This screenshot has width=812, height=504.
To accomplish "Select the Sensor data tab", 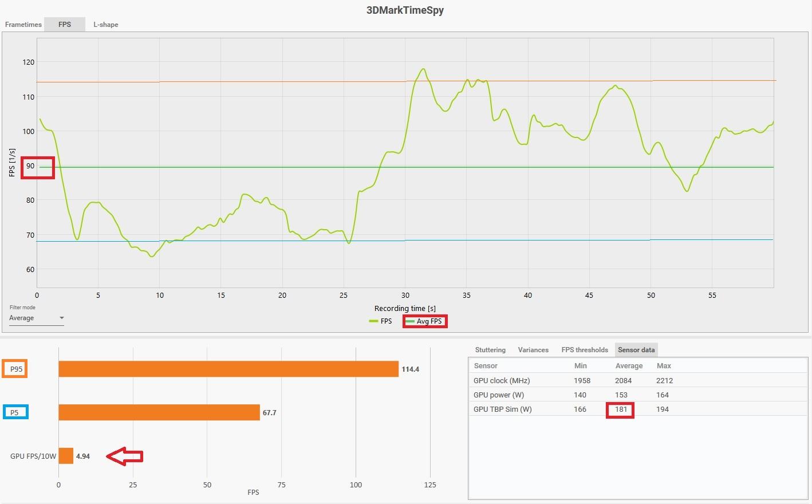I will (x=636, y=350).
